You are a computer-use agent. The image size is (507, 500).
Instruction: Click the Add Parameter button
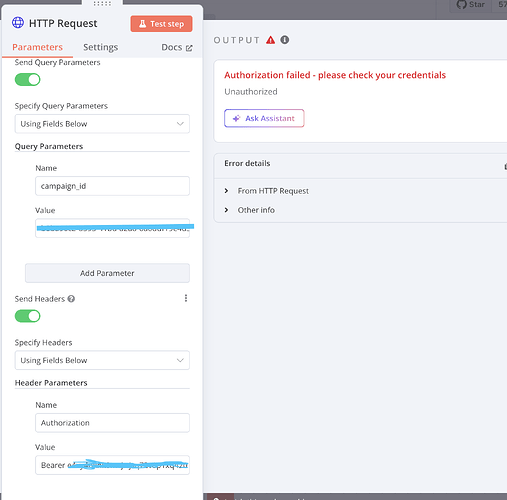click(x=107, y=273)
